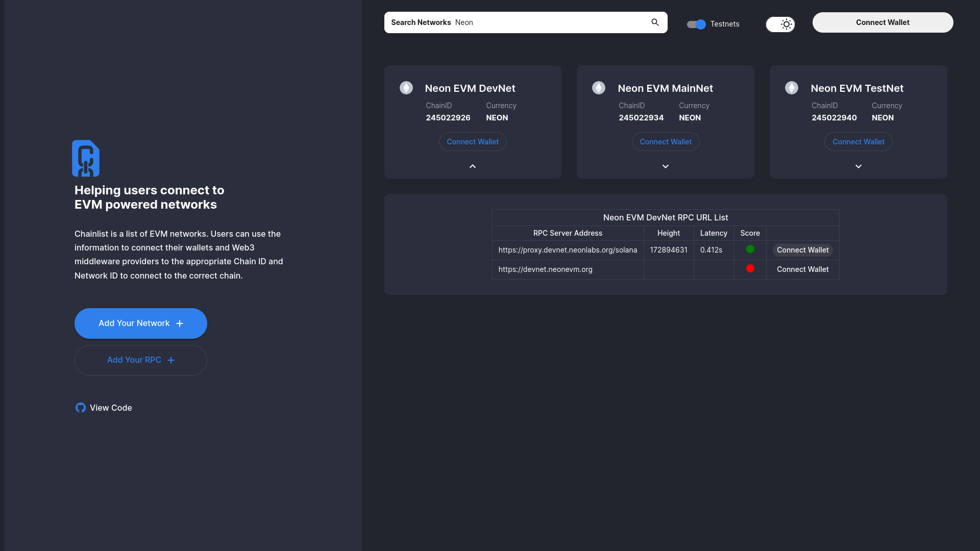Click the Neon EVM TestNet chain icon
980x551 pixels.
point(792,88)
